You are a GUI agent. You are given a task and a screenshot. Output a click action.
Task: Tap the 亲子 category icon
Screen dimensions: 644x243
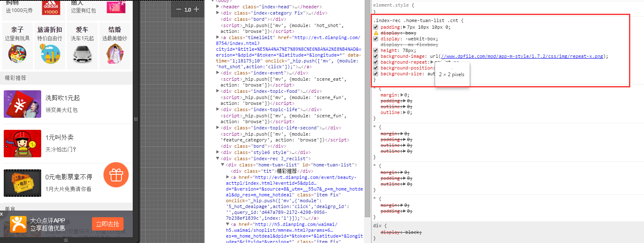point(17,53)
